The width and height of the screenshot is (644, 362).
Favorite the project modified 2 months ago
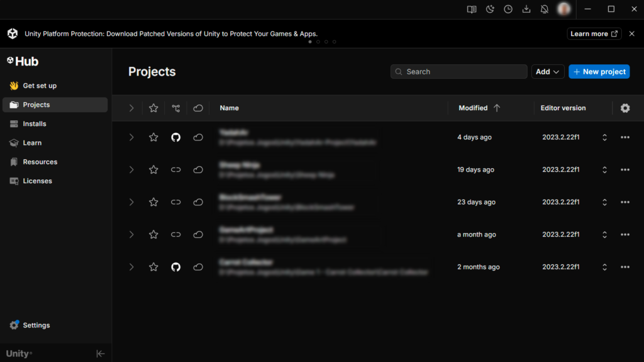point(153,267)
